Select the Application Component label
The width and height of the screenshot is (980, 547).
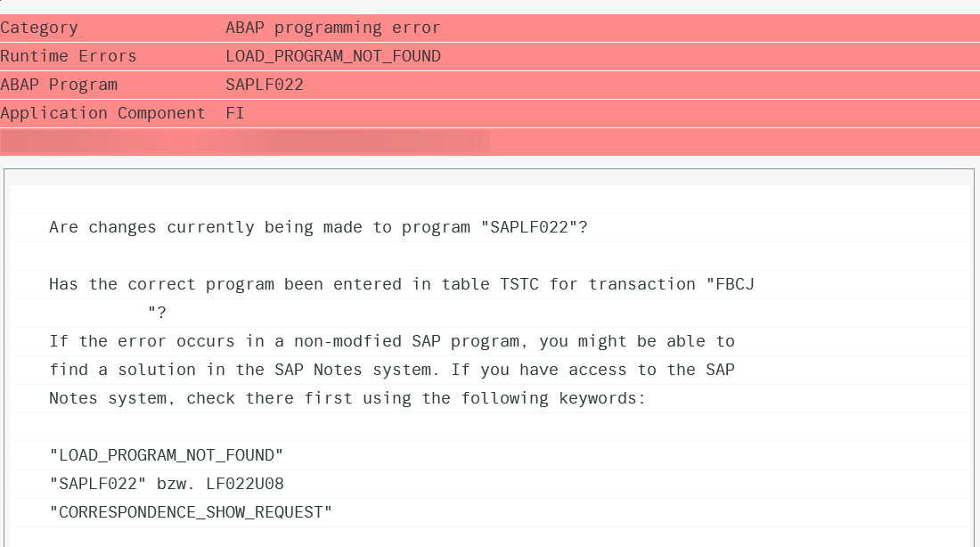[102, 113]
